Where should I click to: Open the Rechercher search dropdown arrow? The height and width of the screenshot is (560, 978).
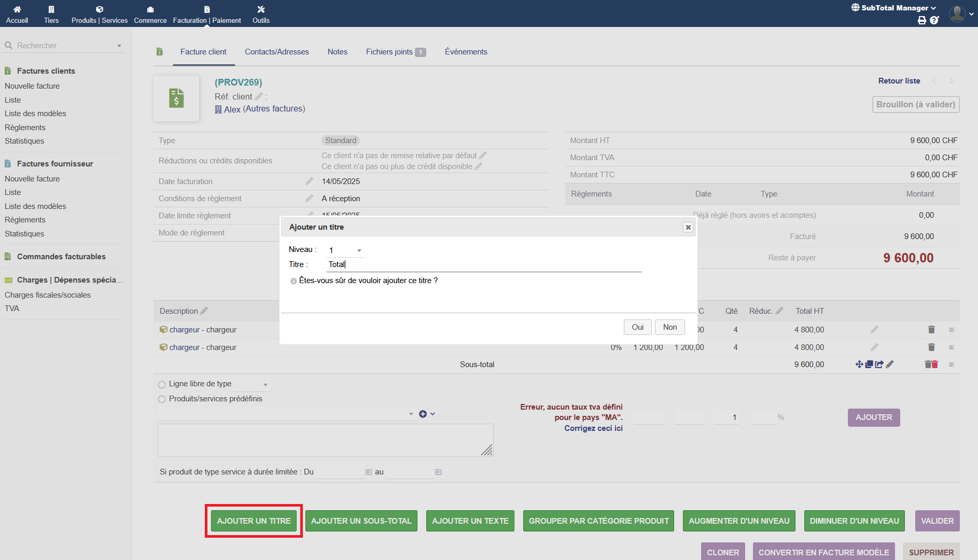pyautogui.click(x=119, y=46)
